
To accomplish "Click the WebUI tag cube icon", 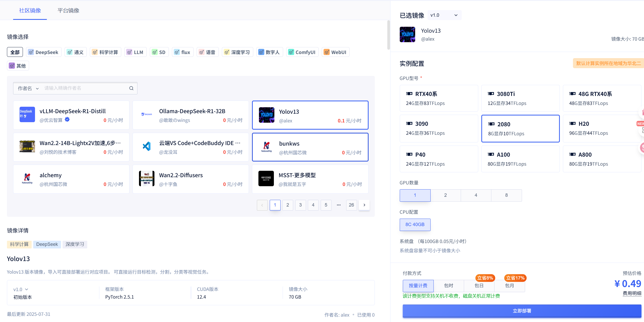I will tap(326, 52).
